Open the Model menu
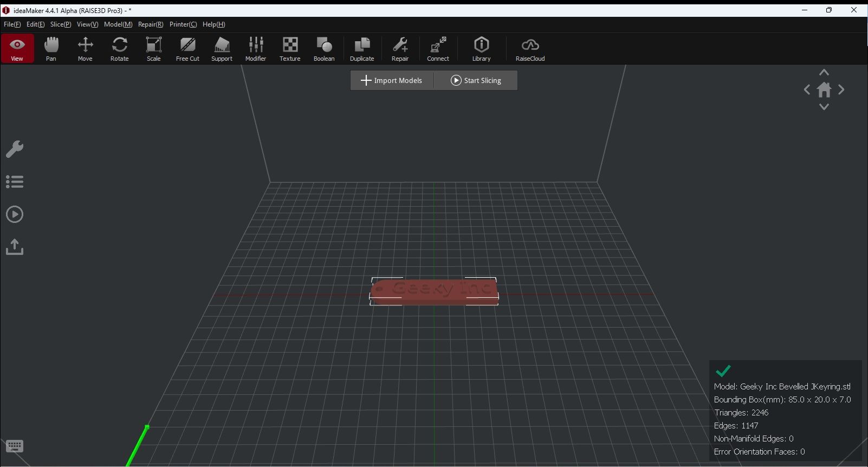 click(x=118, y=24)
